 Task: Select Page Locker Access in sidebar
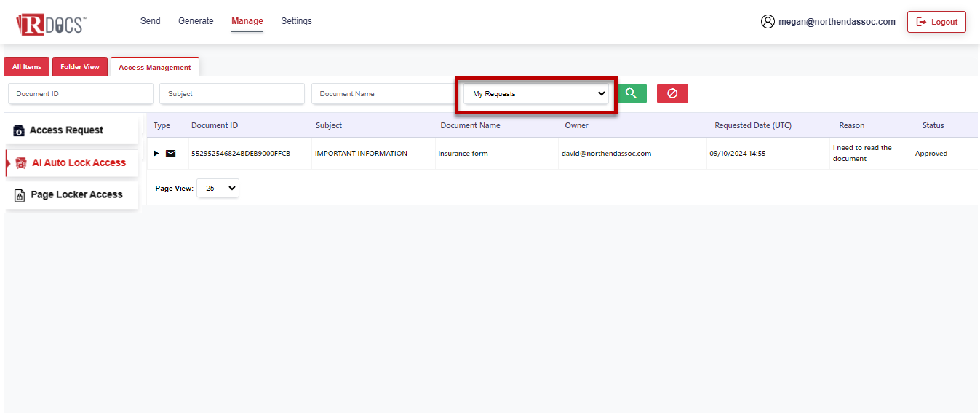[71, 195]
